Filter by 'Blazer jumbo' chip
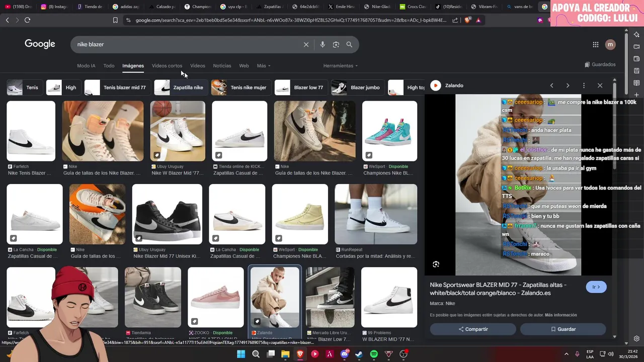The width and height of the screenshot is (644, 362). pyautogui.click(x=358, y=87)
